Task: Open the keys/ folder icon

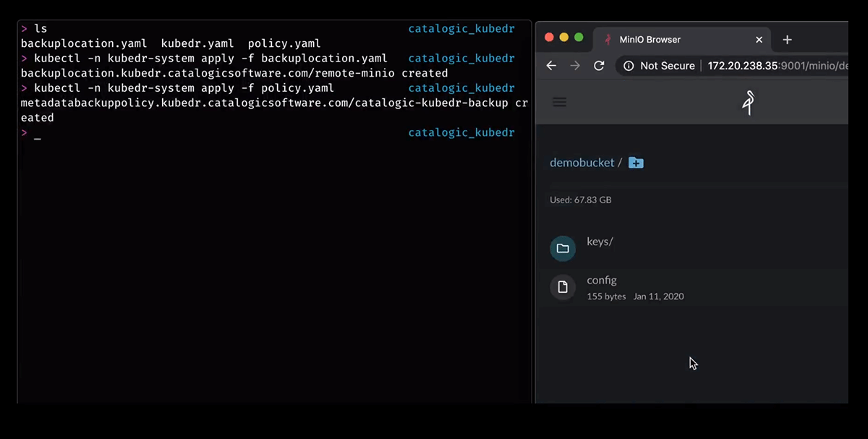Action: 563,248
